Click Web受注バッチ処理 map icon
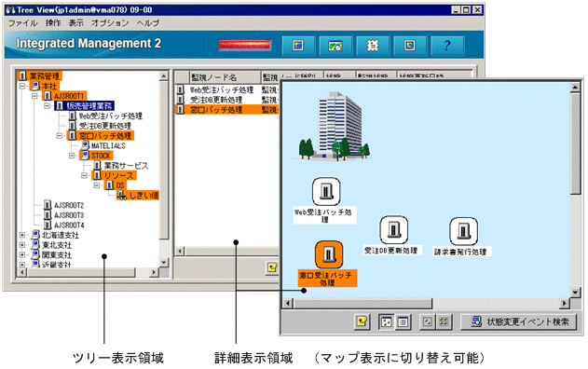 click(326, 192)
